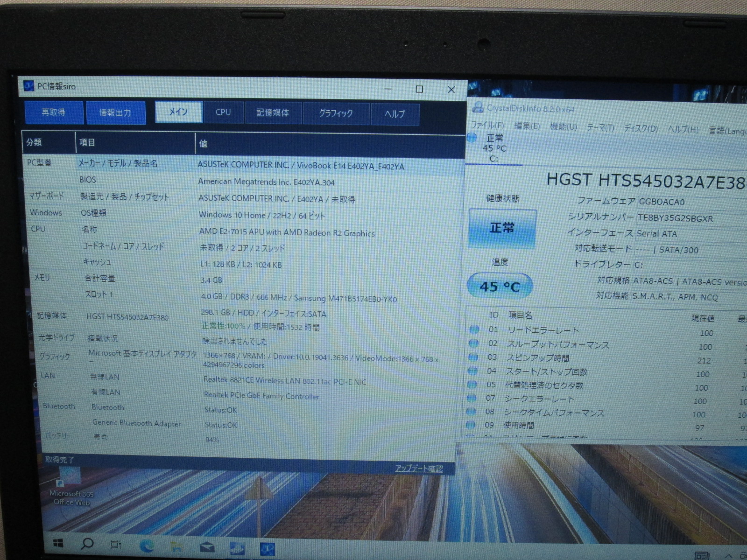The image size is (747, 560).
Task: Select the BIOS value American Megatrends Inc. E402YA.304
Action: click(266, 182)
